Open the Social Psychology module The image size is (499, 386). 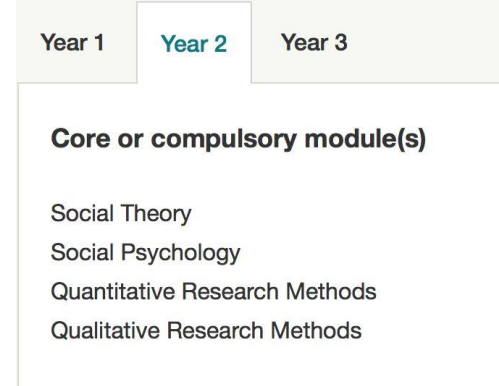click(x=145, y=253)
